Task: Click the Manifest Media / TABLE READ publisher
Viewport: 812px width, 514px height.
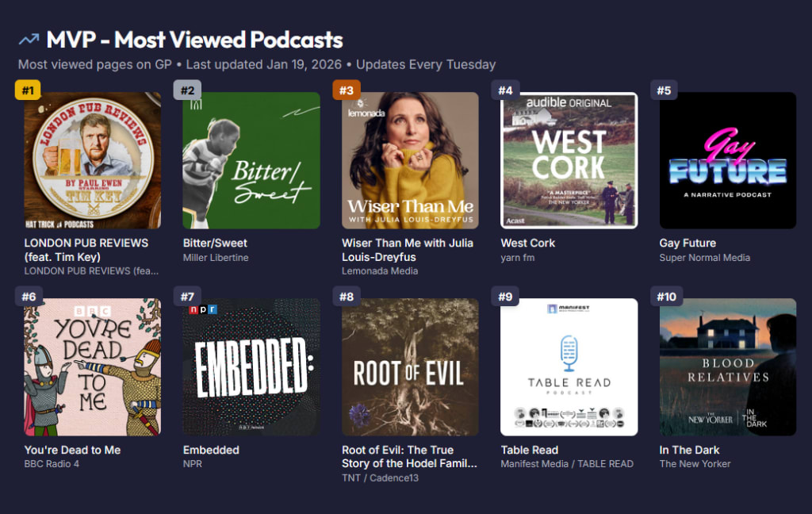Action: click(567, 464)
